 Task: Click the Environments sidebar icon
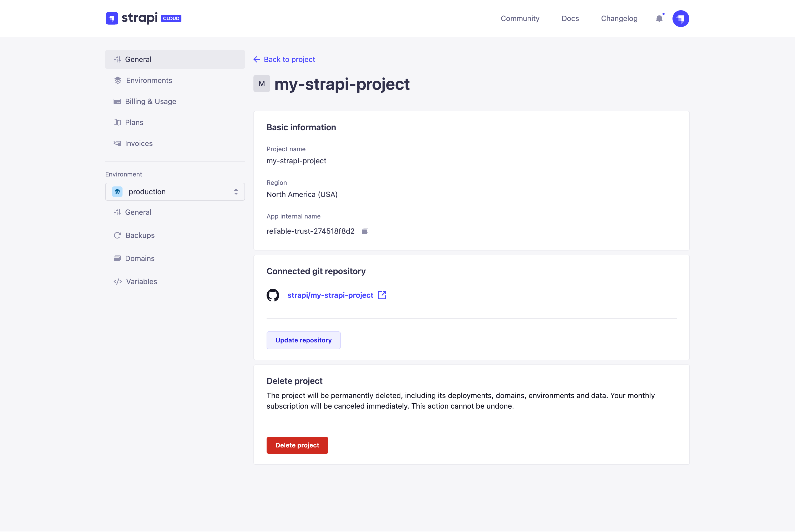(117, 80)
